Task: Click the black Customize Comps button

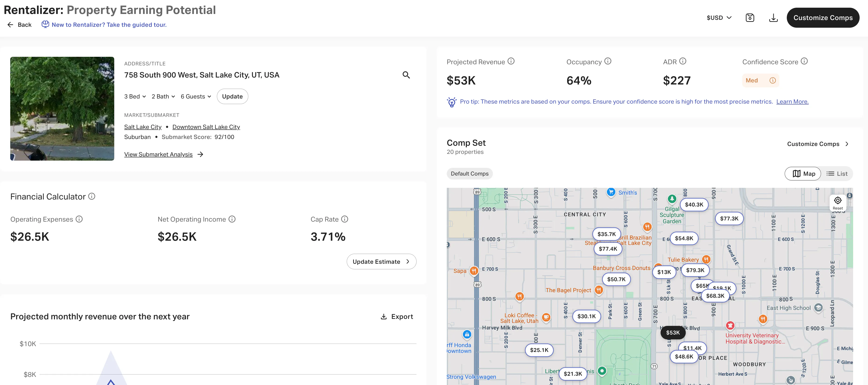Action: coord(823,18)
